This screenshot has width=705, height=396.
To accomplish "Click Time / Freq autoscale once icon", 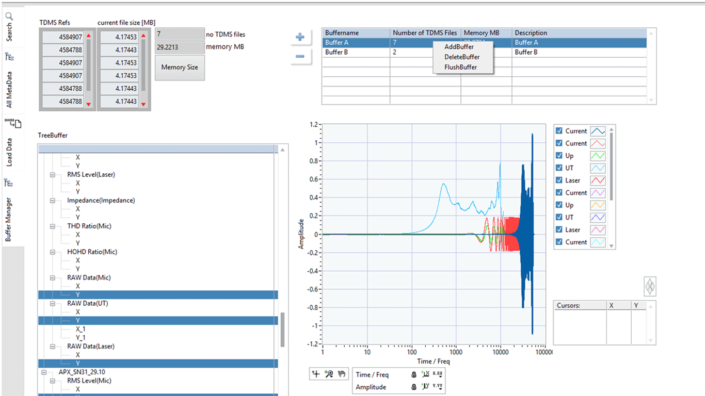I will tap(425, 374).
